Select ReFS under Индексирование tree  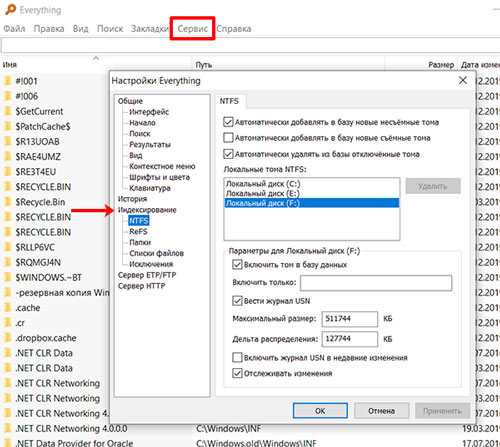pos(138,232)
